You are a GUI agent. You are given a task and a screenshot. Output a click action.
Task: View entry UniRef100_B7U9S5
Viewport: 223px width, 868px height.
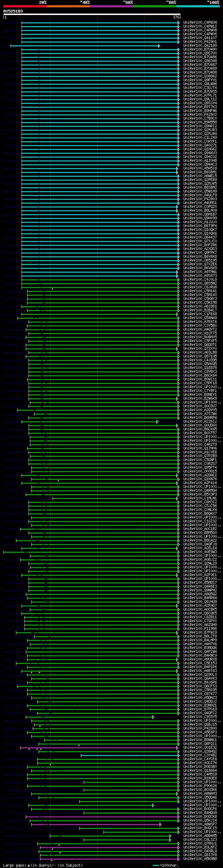(x=200, y=92)
